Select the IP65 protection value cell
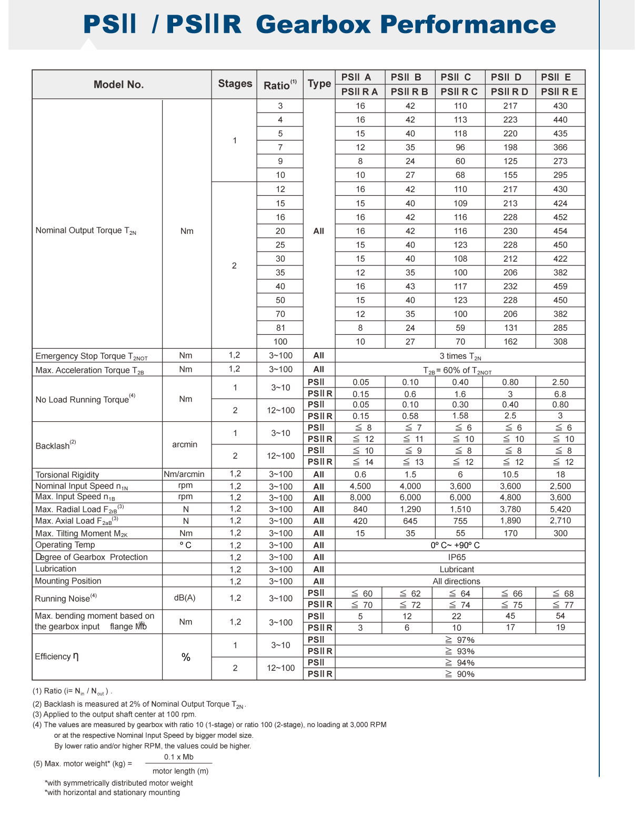Screen dimensions: 644x834 457,557
